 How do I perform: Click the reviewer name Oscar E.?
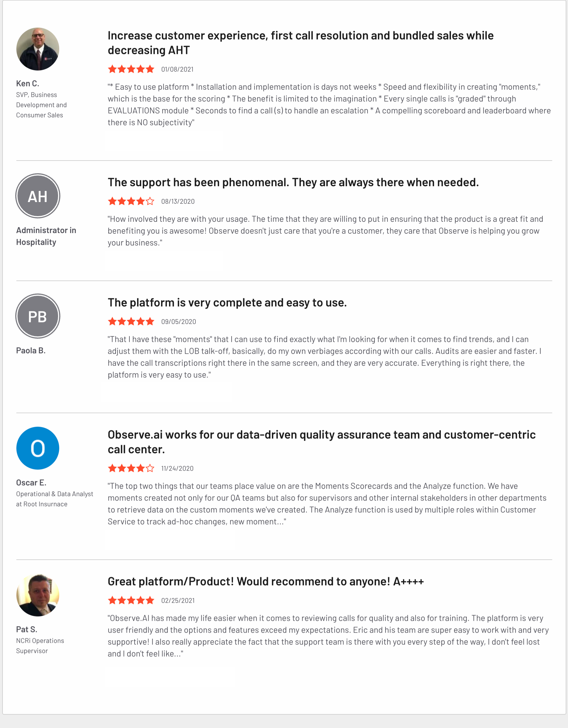(31, 483)
